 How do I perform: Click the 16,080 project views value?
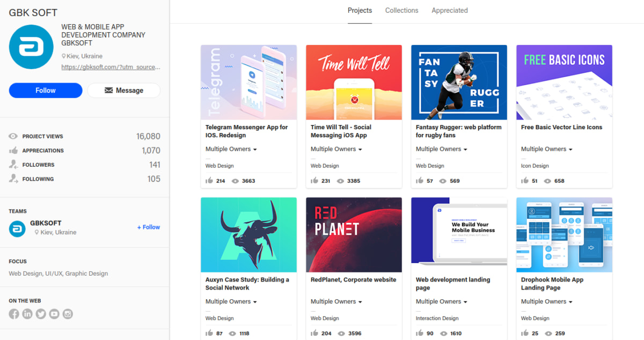148,136
